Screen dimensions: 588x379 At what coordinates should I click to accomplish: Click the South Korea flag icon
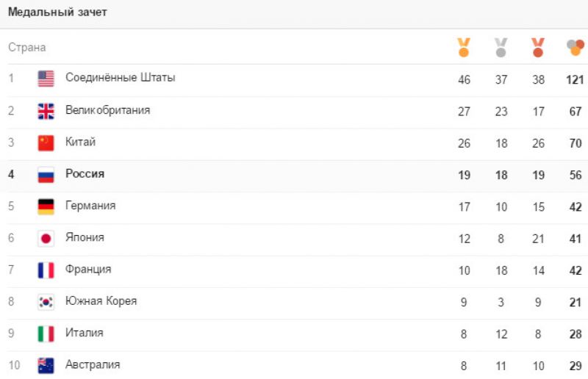(46, 302)
